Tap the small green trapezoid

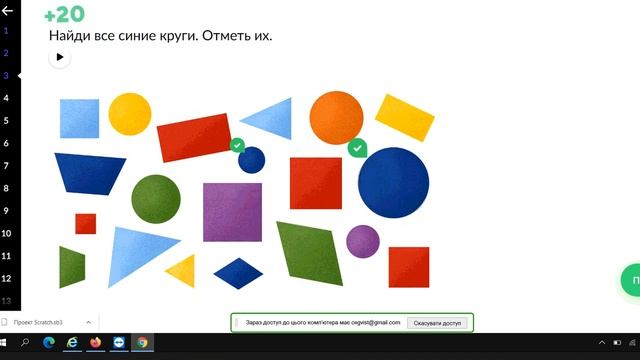coord(72,267)
